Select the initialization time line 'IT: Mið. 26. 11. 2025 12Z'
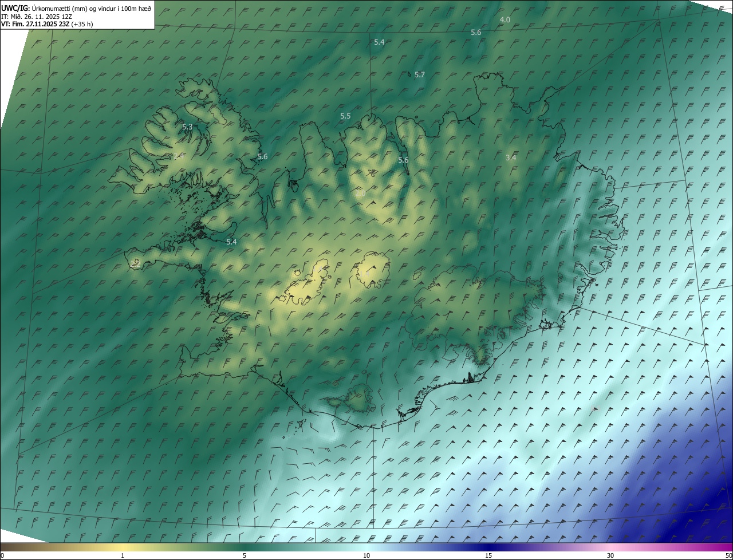The height and width of the screenshot is (560, 733). (36, 17)
